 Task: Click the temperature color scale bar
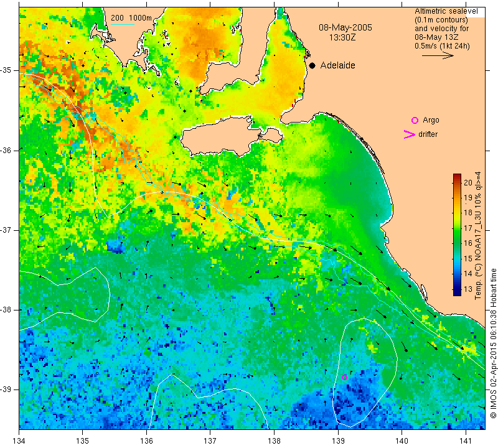457,235
